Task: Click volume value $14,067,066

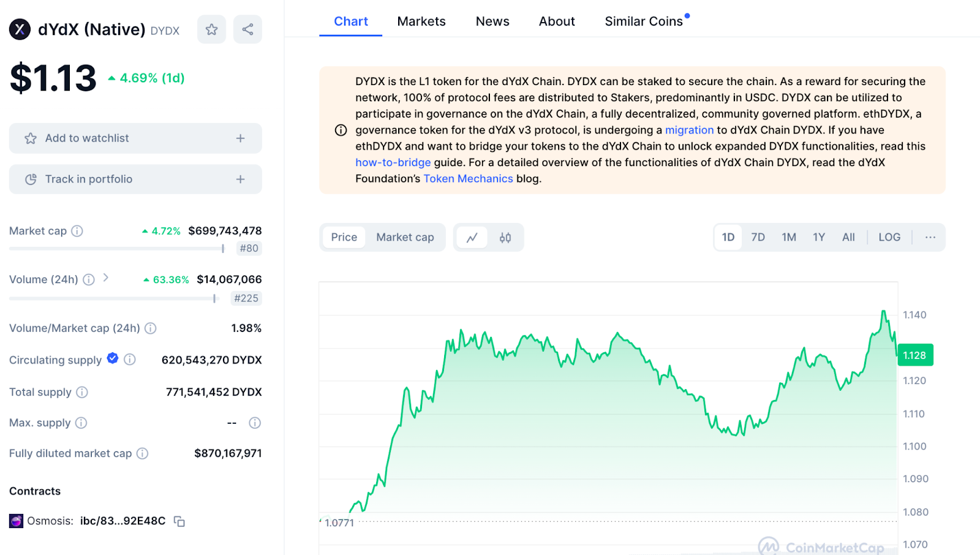Action: pos(229,279)
